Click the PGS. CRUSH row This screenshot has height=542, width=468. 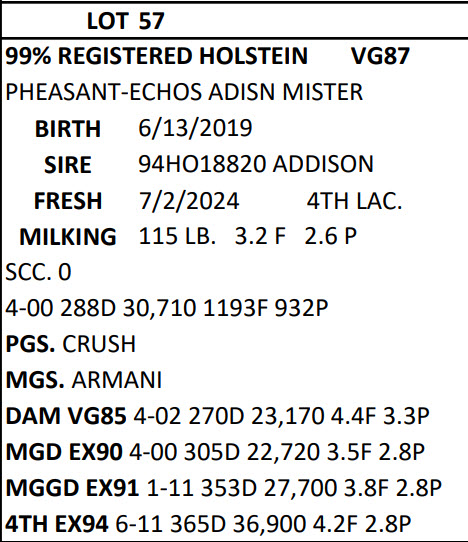click(71, 344)
